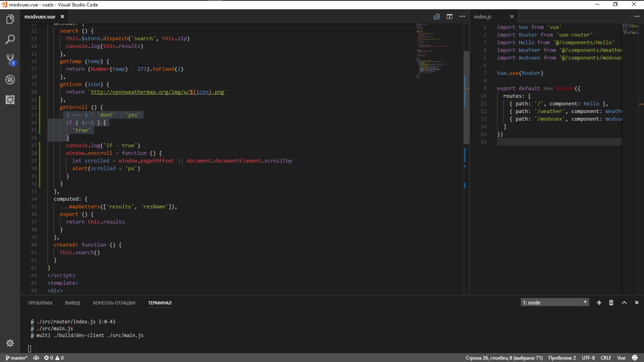Open the Manage gear menu
This screenshot has height=362, width=644.
coord(10,343)
